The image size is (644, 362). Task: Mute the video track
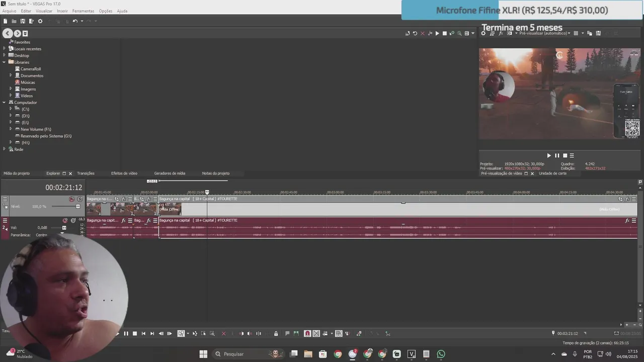[71, 199]
